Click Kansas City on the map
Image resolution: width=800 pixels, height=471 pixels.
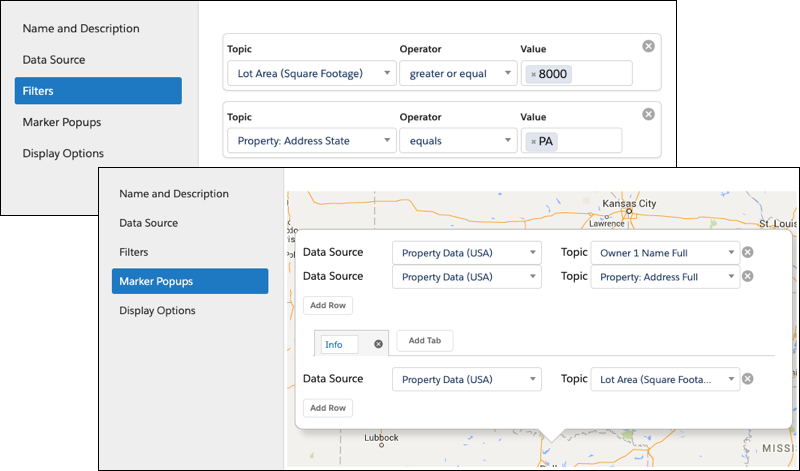click(x=629, y=204)
